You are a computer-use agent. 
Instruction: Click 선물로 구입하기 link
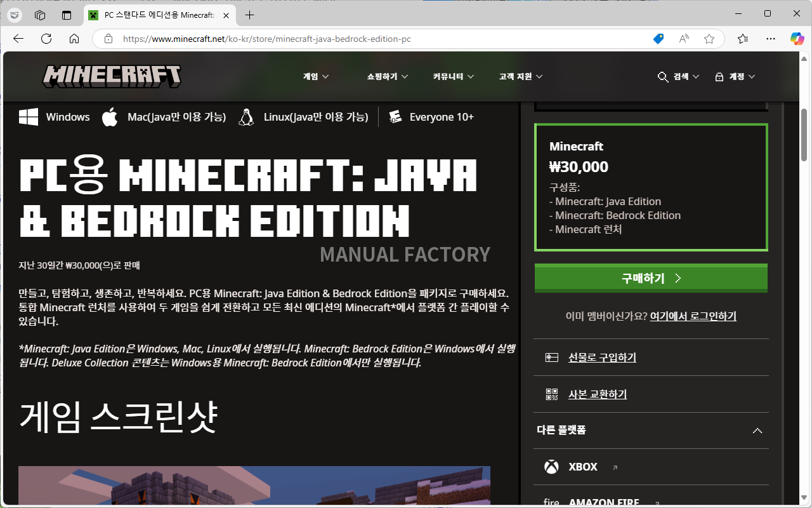coord(602,358)
